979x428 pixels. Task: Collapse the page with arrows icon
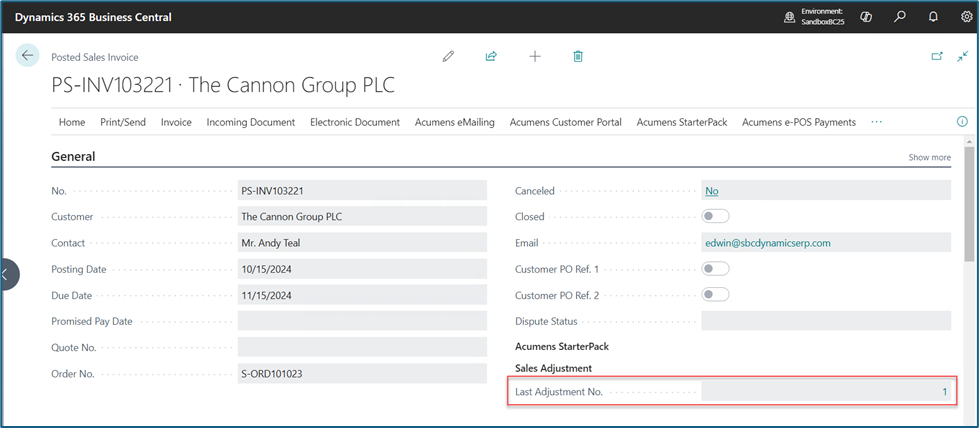(x=962, y=56)
